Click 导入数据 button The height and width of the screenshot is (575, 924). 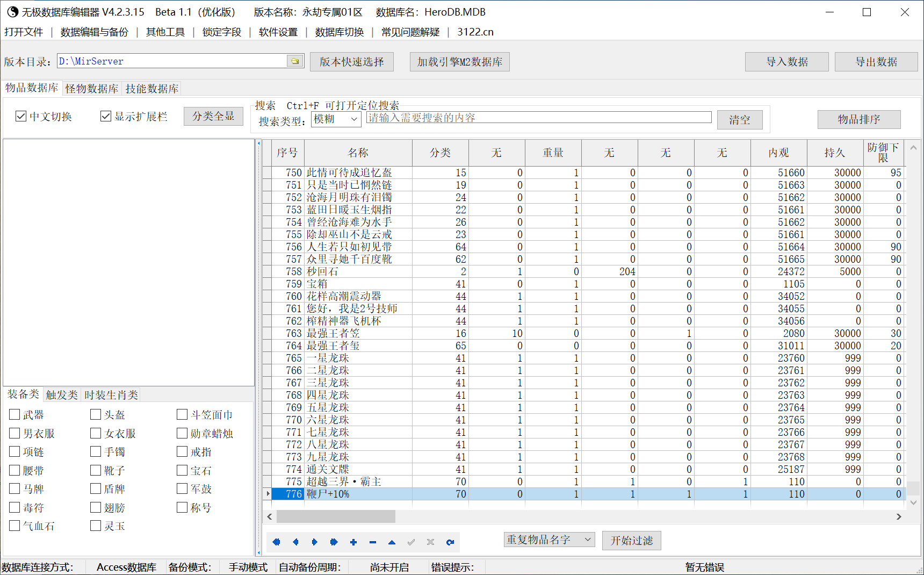[x=787, y=62]
